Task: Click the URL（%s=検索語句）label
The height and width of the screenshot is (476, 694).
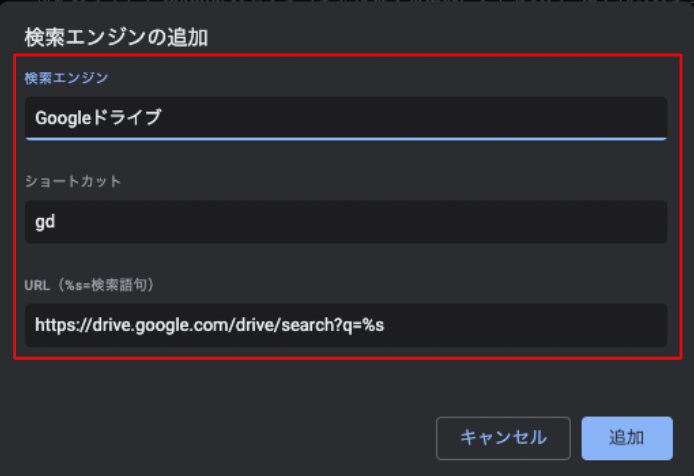Action: pyautogui.click(x=103, y=285)
